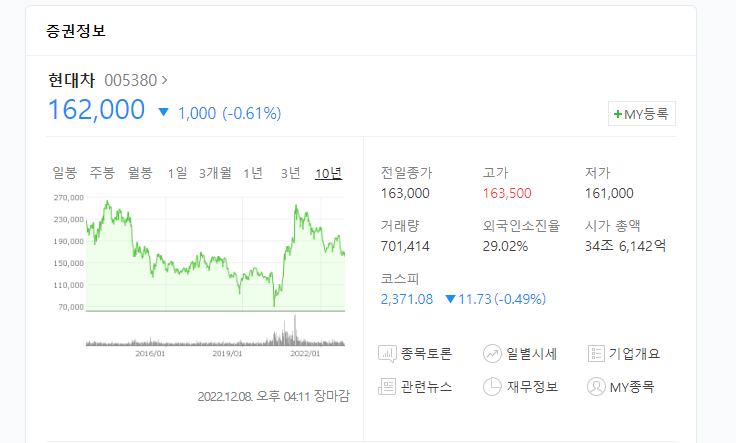
Task: Select the 1일 chart range
Action: 178,173
